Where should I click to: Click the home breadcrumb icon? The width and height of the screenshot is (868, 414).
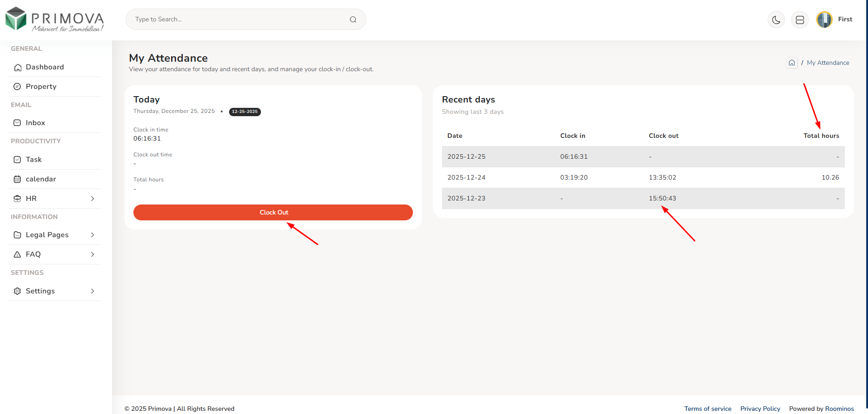tap(791, 63)
